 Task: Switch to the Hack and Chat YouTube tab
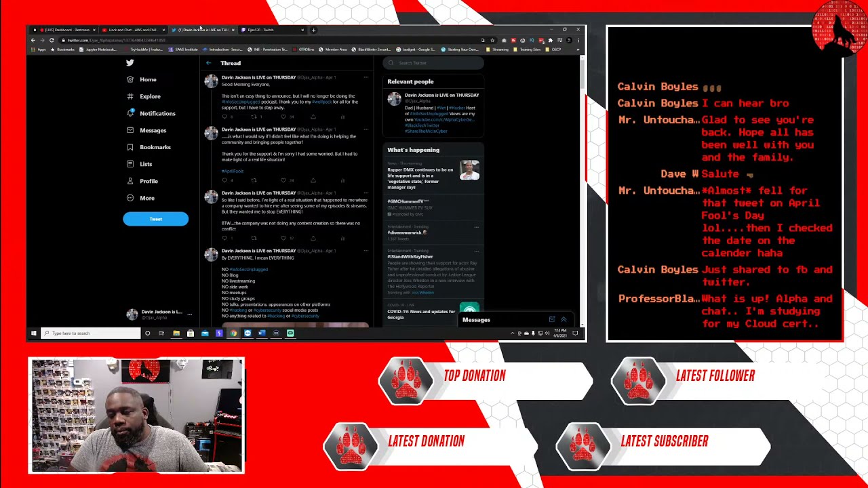[134, 30]
